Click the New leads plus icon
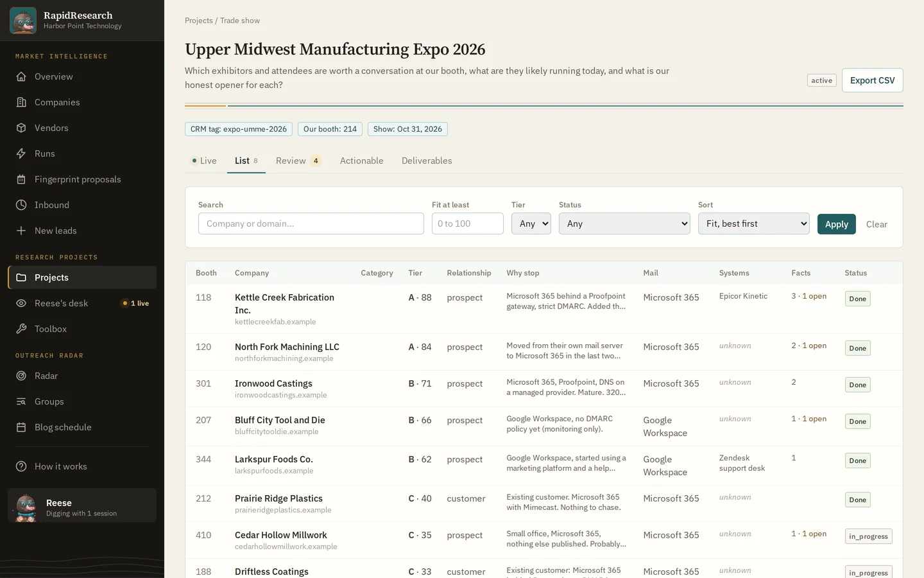 [21, 231]
